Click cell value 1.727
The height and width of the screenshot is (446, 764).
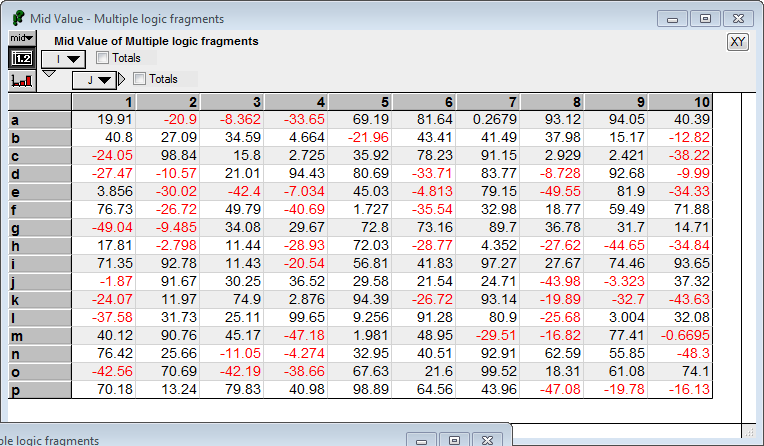[x=370, y=210]
